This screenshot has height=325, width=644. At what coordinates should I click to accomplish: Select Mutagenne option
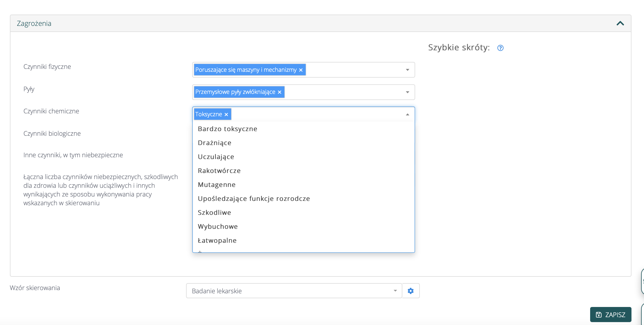217,185
